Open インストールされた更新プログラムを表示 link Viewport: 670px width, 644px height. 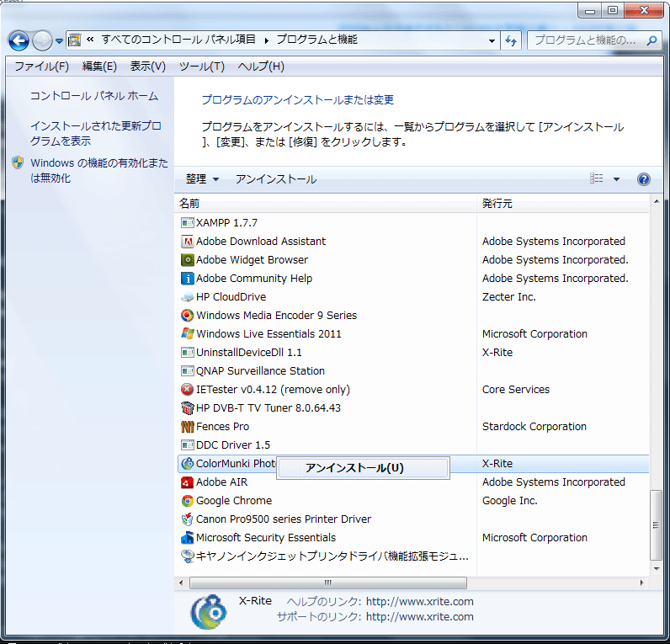pos(96,133)
